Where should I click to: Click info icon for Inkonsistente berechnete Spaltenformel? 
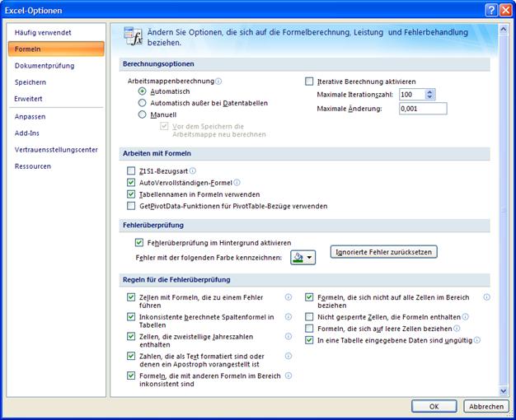tap(288, 316)
